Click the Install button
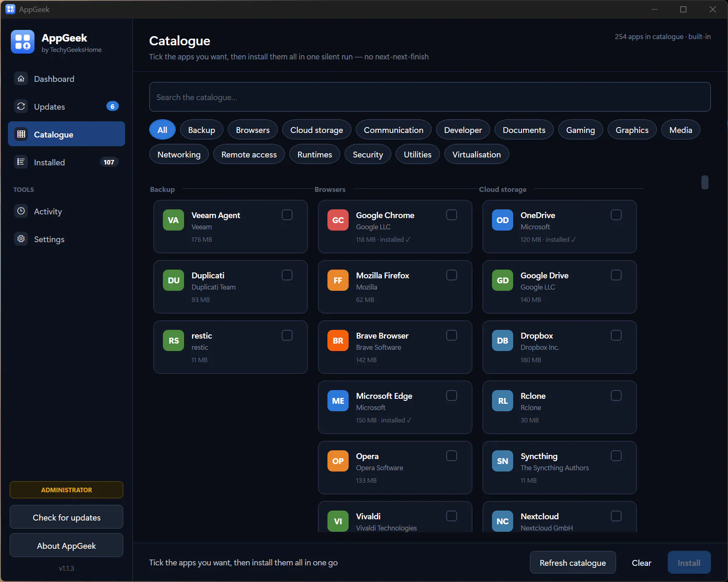 [689, 562]
